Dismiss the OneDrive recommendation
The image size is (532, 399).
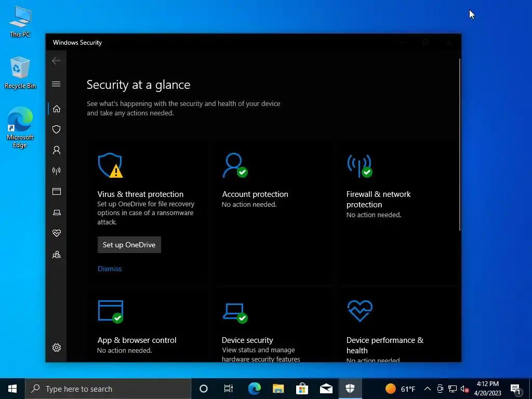(110, 269)
